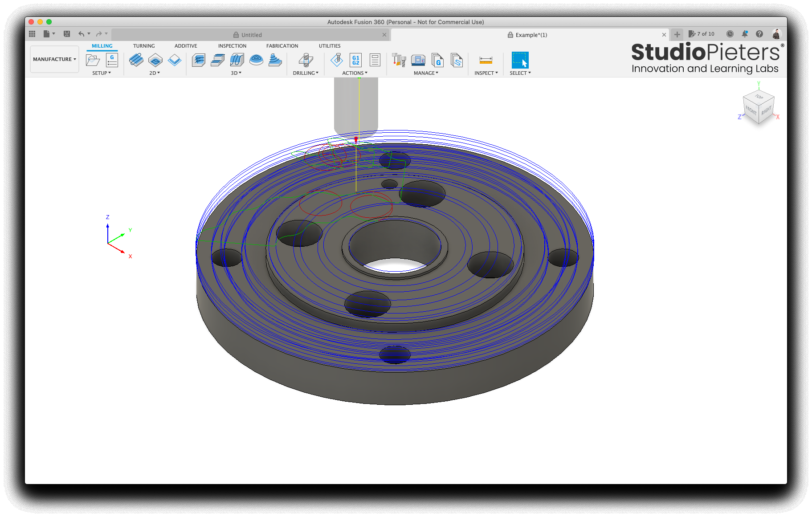Select the 3D Contour tool

tap(256, 60)
